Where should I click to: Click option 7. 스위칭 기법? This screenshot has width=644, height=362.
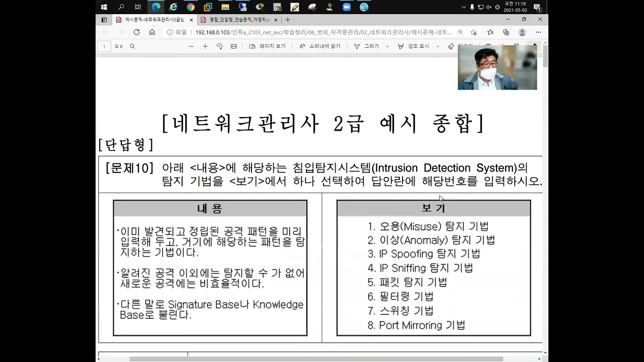coord(400,311)
